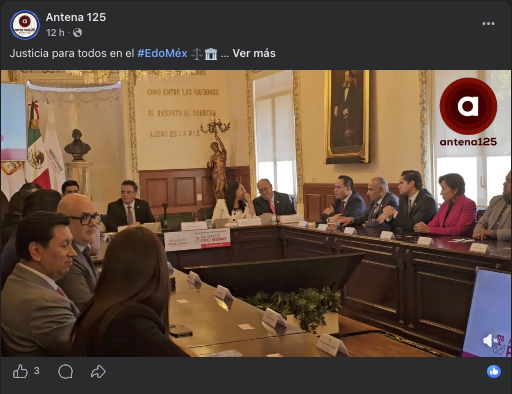Share the post using the arrow icon
Image resolution: width=512 pixels, height=394 pixels.
pyautogui.click(x=98, y=371)
